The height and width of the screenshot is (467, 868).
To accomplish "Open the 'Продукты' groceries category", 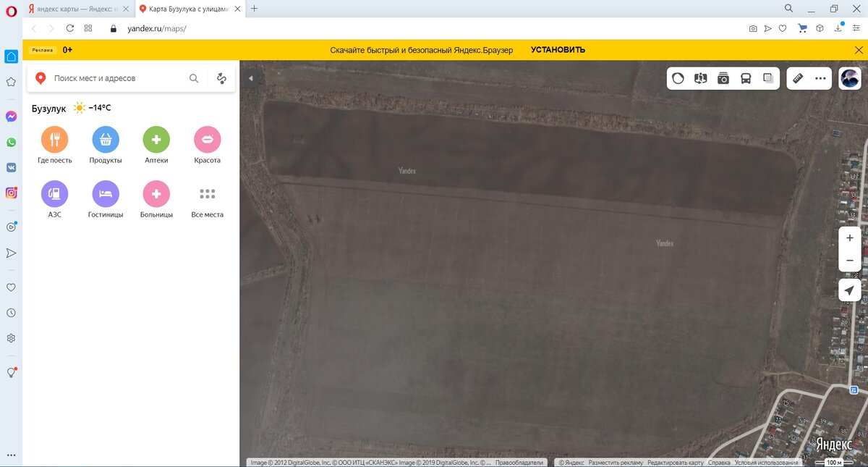I will tap(106, 145).
